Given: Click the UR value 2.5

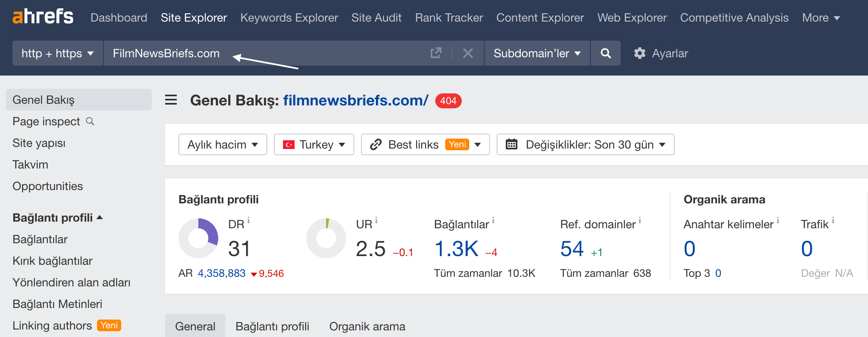Looking at the screenshot, I should 371,249.
